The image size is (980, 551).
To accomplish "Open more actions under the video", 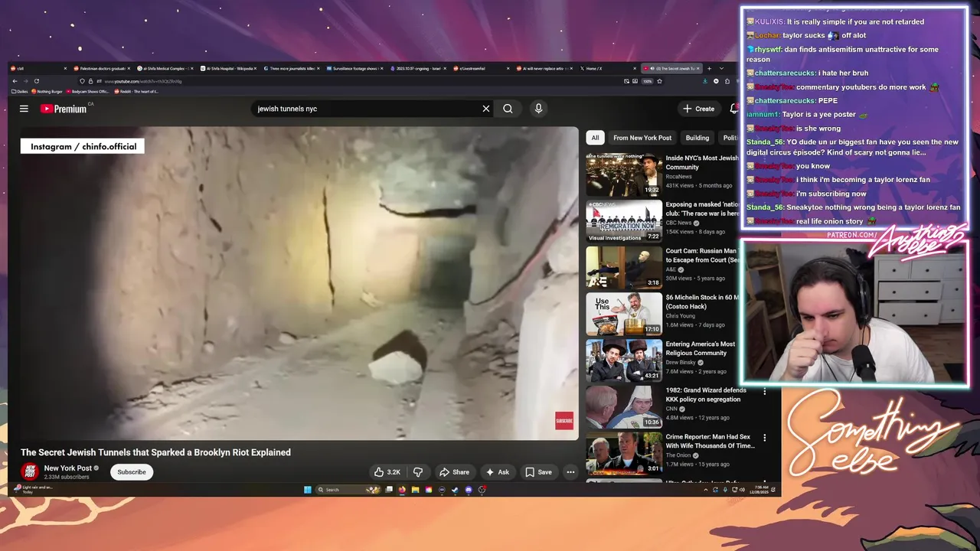I will (570, 472).
